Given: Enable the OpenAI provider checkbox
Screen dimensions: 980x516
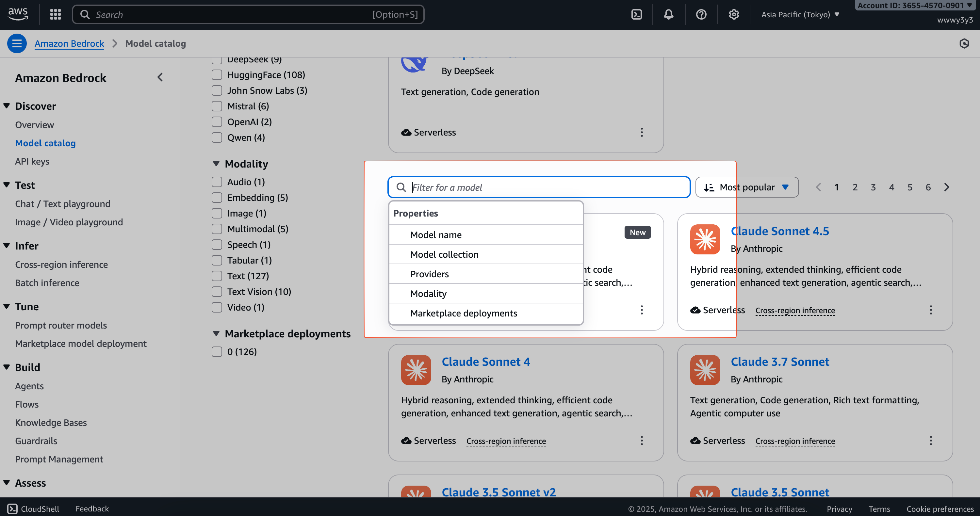Looking at the screenshot, I should [217, 122].
